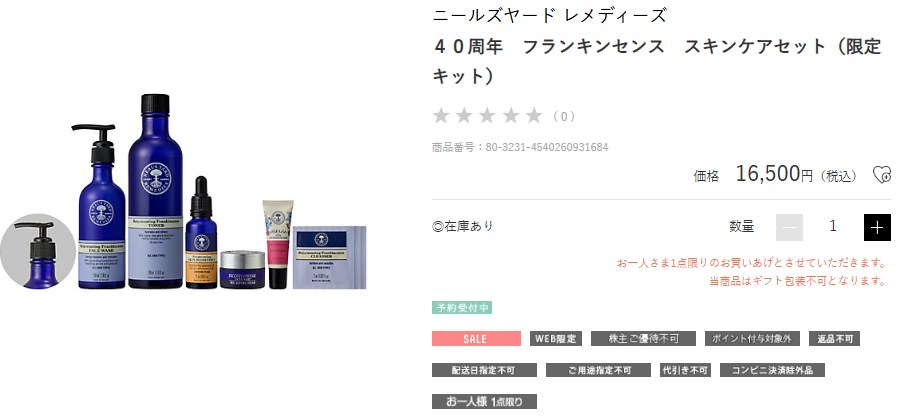This screenshot has width=901, height=420.
Task: Open the ニールズヤード レメディーズ brand link
Action: 549,15
